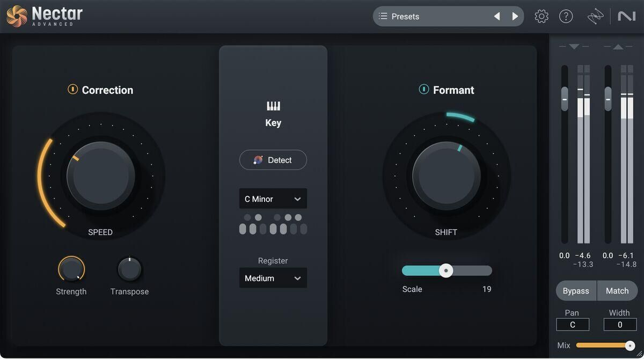Click the Width value field
Viewport: 644px width, 359px height.
coord(620,325)
